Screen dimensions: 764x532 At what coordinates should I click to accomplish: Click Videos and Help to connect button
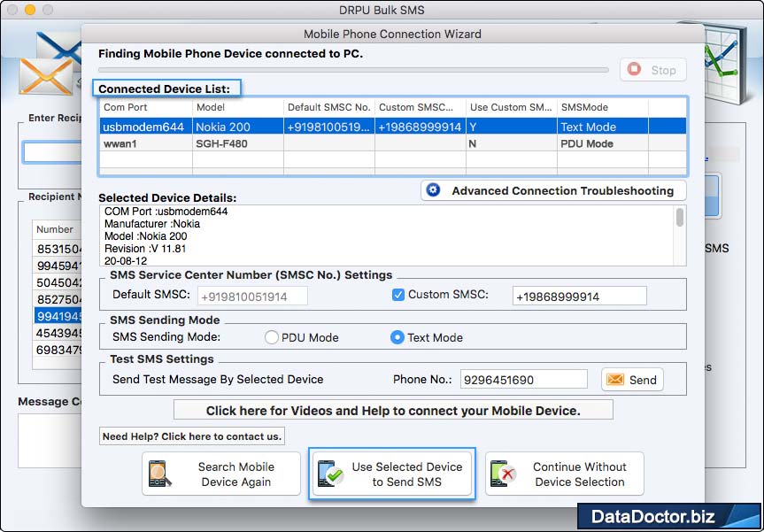(393, 410)
